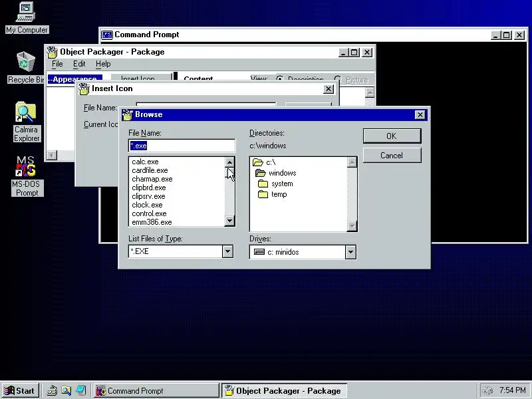Select Object Packager taskbar button
Viewport: 532px width, 399px height.
[x=285, y=390]
